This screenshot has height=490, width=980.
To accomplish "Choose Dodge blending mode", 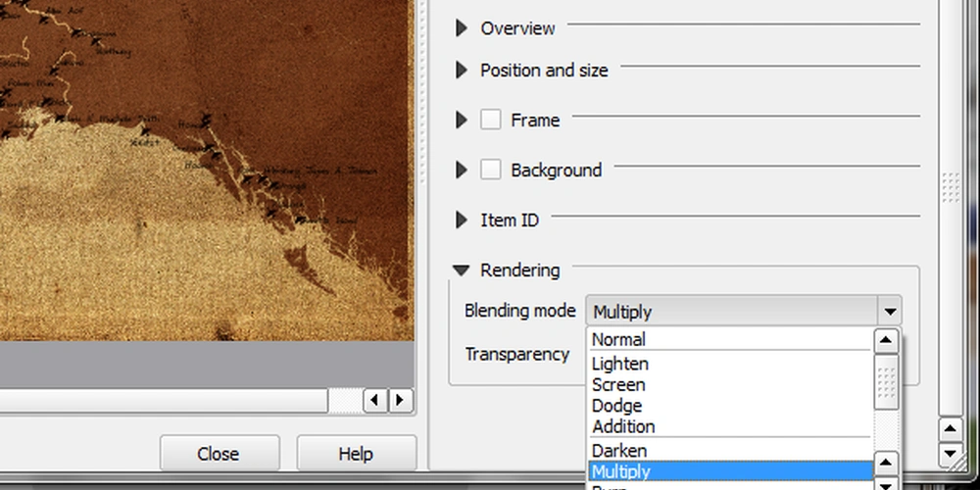I will (730, 407).
